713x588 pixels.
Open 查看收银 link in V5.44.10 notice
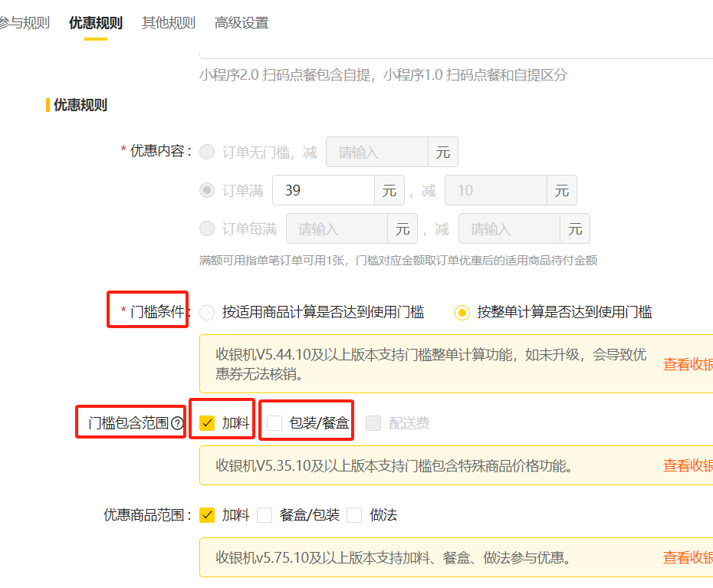point(687,364)
